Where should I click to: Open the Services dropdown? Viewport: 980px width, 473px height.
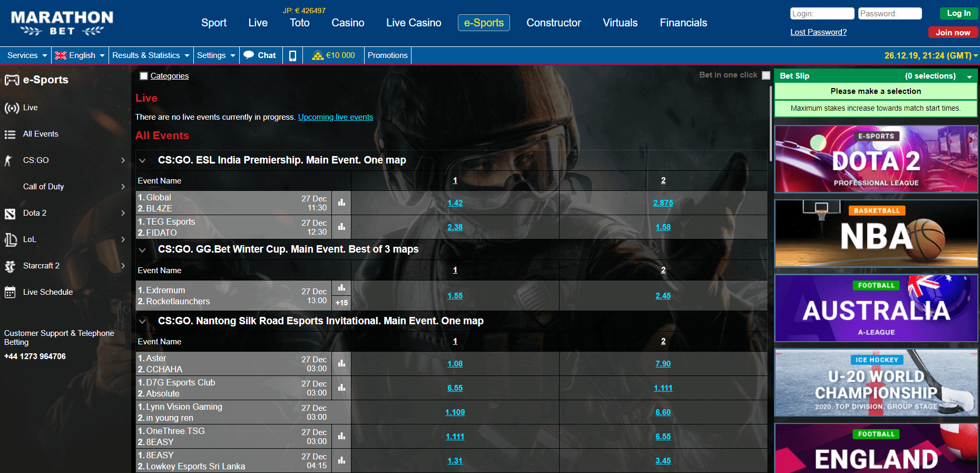(x=27, y=55)
